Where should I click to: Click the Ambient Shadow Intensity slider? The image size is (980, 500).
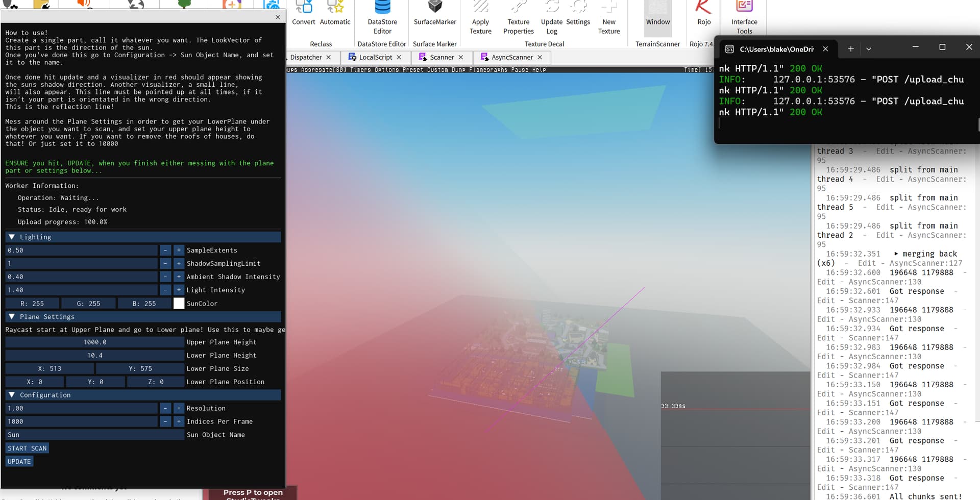(81, 277)
